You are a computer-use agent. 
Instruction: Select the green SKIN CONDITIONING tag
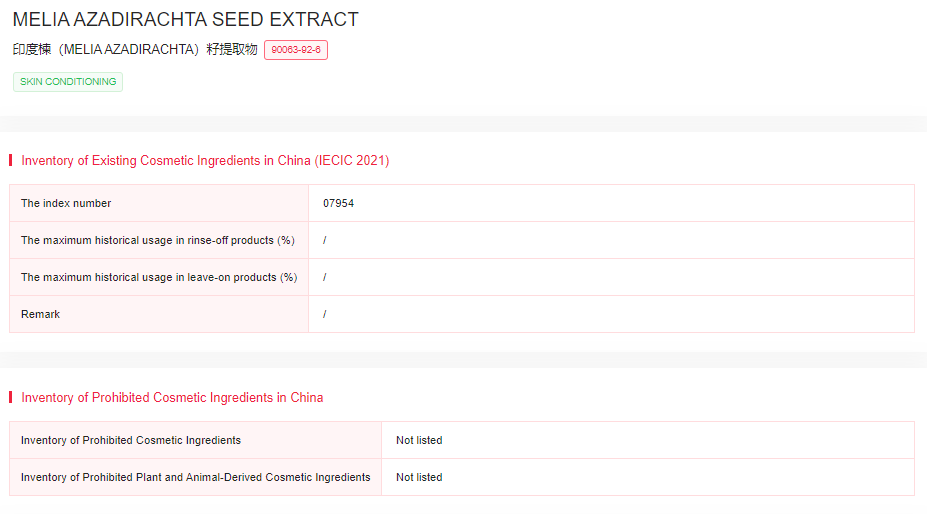(x=68, y=82)
